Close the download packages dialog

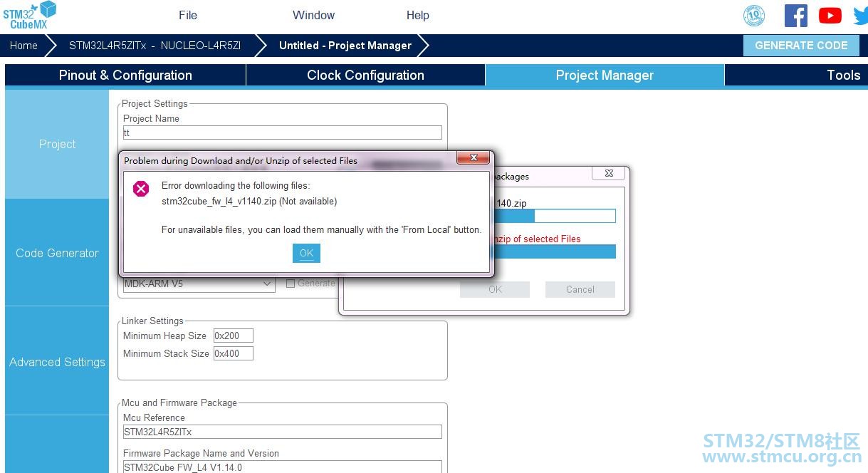[608, 173]
